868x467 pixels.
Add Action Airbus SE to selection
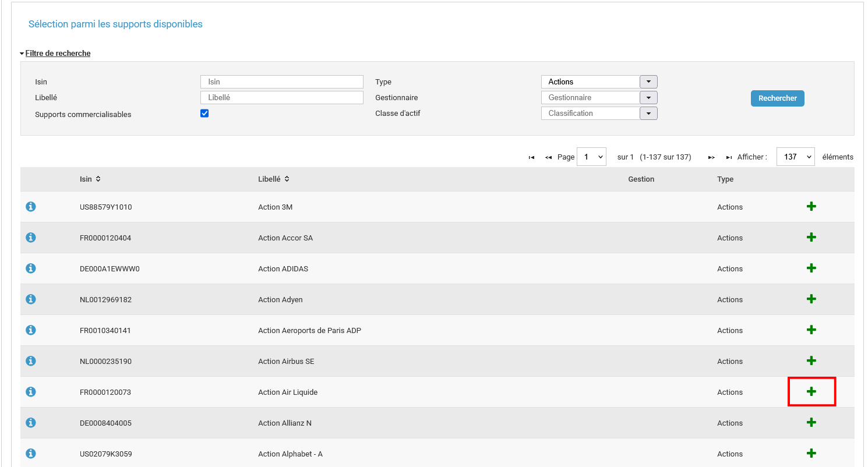click(x=811, y=361)
